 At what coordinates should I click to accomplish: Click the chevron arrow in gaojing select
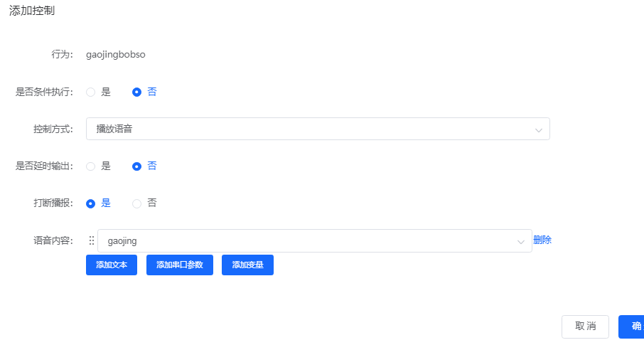[521, 242]
